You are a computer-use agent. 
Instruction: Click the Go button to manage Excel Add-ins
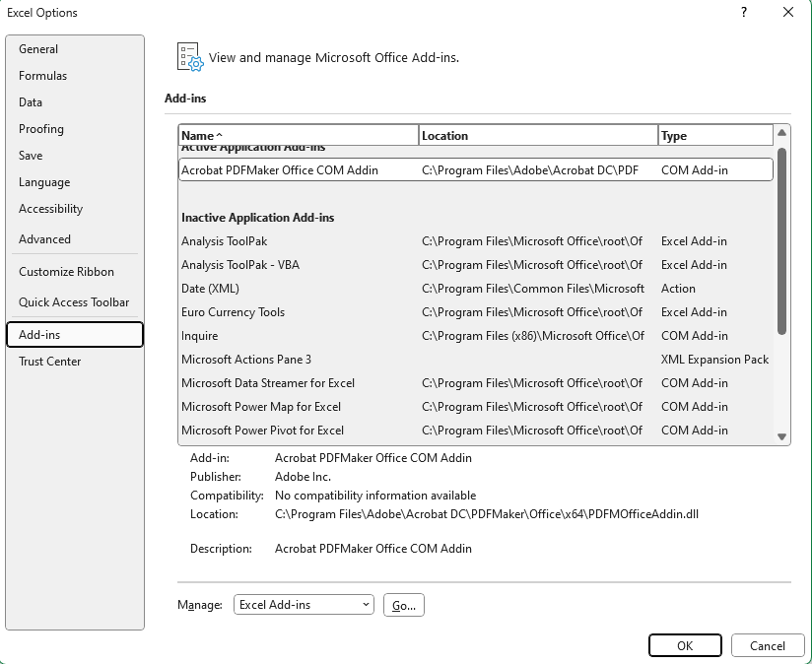click(x=403, y=604)
